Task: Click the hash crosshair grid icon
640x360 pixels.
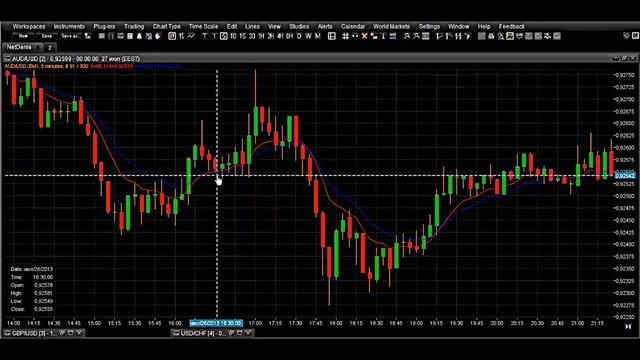Action: click(346, 36)
